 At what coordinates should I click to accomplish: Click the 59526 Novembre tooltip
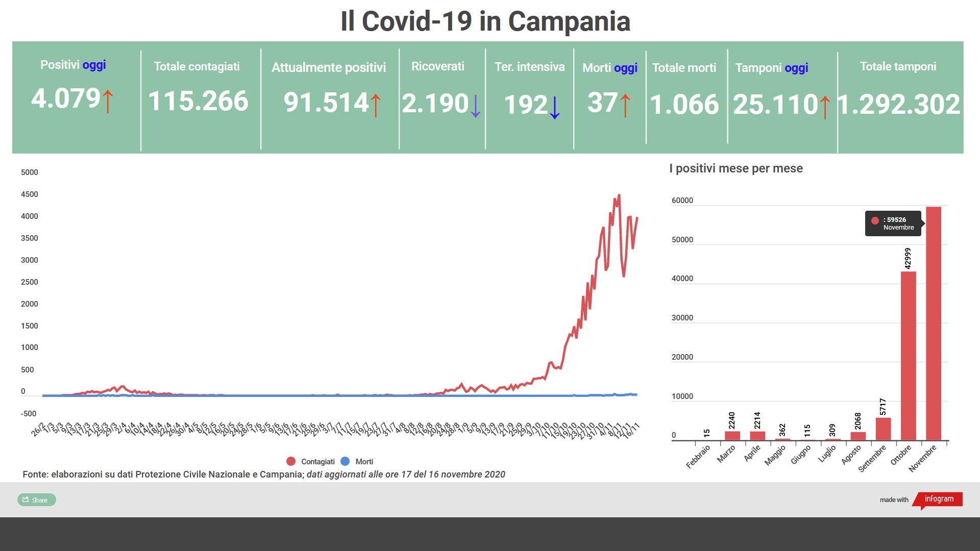tap(895, 223)
